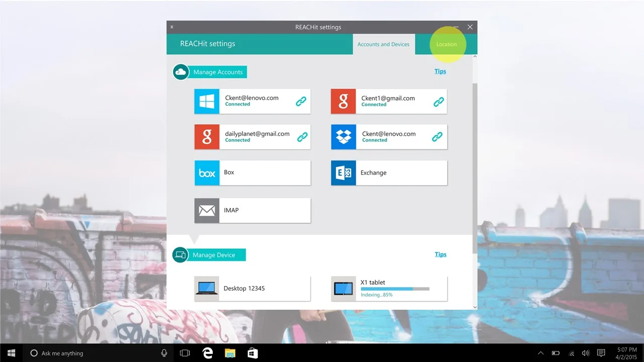Open the Tips link in Manage Device
Viewport: 644px width, 362px height.
click(x=440, y=254)
